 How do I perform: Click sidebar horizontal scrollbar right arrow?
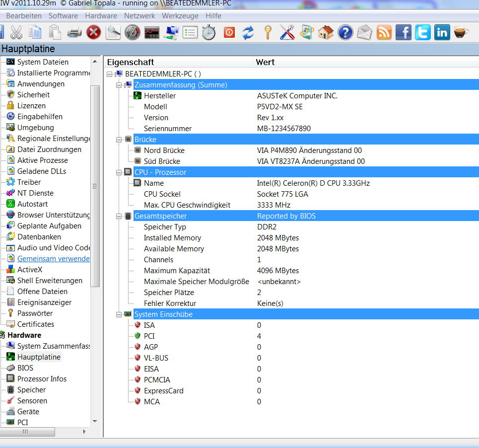pos(84,432)
